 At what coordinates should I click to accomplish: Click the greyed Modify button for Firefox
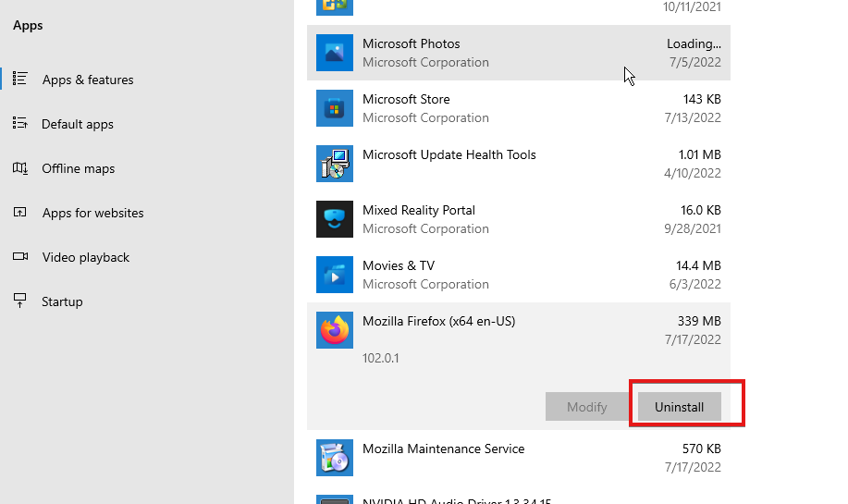pyautogui.click(x=587, y=407)
